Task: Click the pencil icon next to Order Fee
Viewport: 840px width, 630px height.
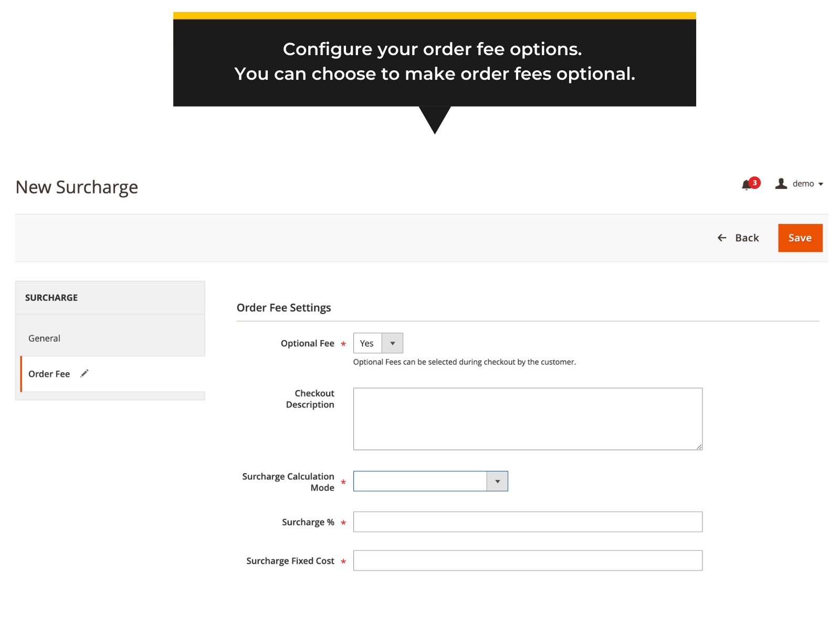Action: (x=85, y=373)
